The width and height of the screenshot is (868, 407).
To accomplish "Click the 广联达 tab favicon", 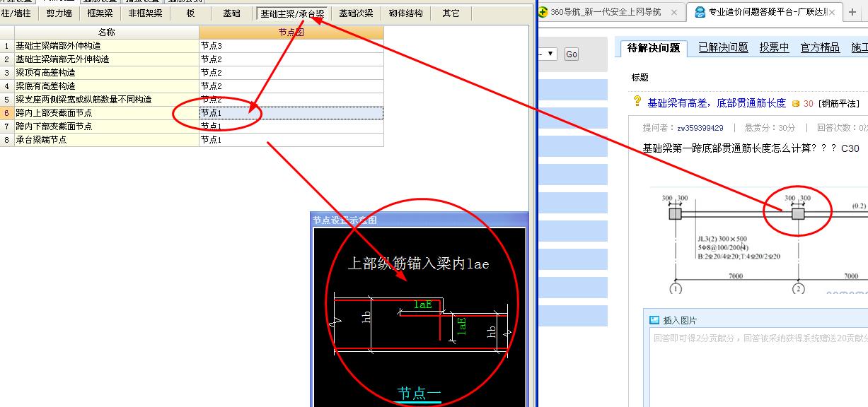I will 700,12.
